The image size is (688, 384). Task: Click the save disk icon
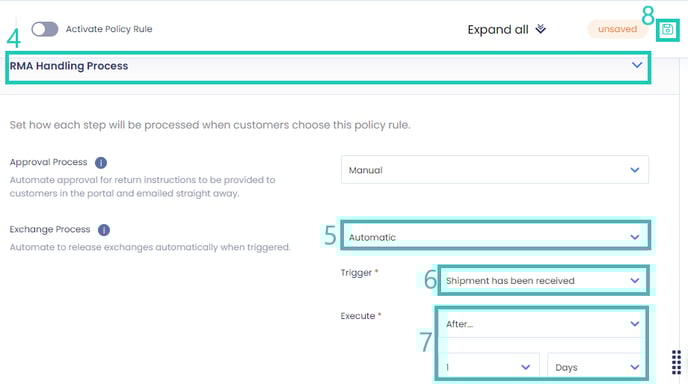667,29
